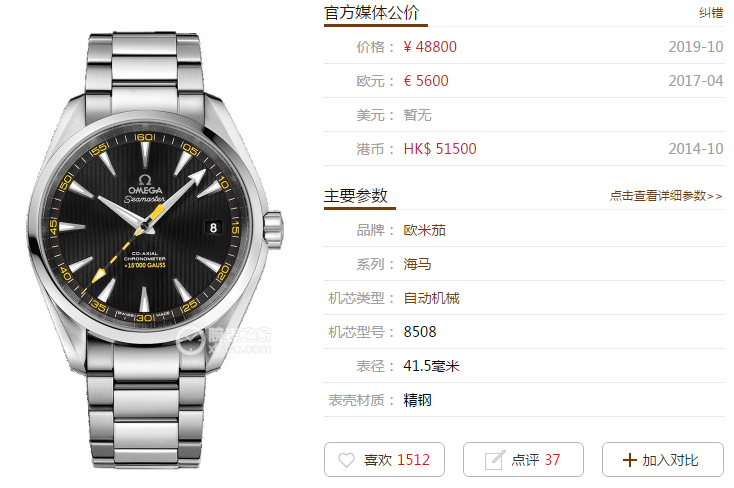
Task: Click the 精钢 case material link
Action: 418,400
